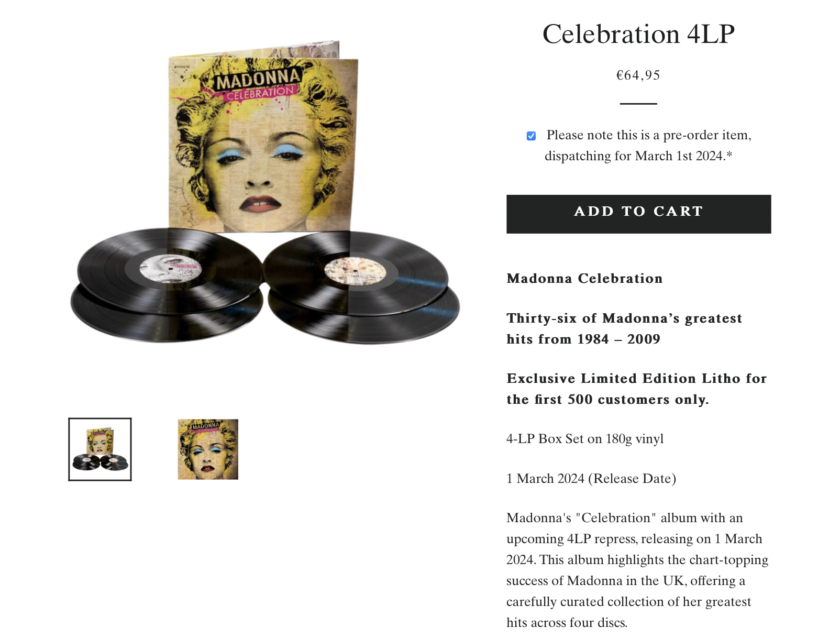Click the 4-LP Box Set on 180g vinyl line

(585, 438)
